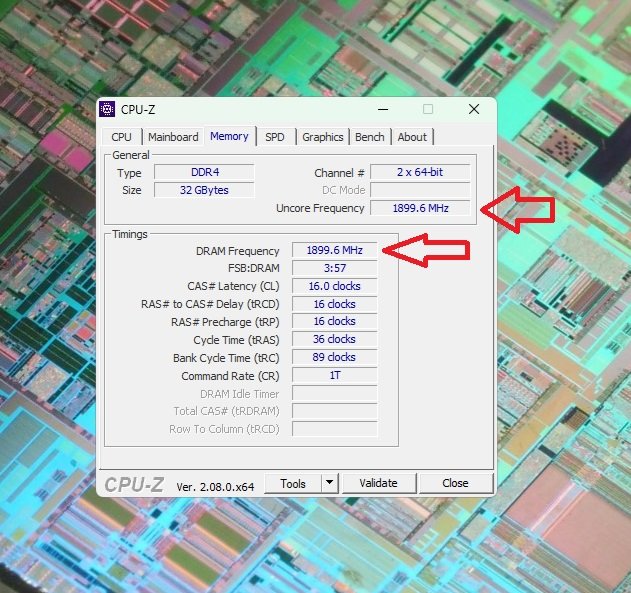Click the Bank Cycle Time (tRC) label
This screenshot has height=593, width=631.
click(226, 358)
